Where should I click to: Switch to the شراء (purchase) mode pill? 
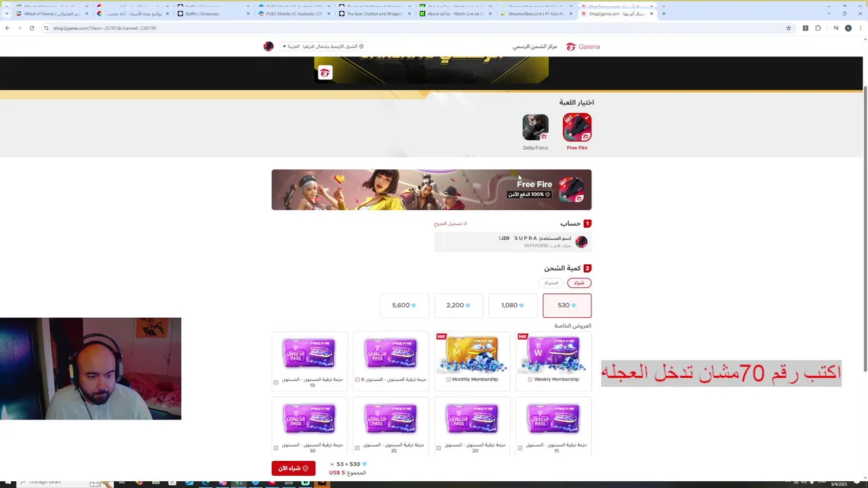click(x=579, y=283)
